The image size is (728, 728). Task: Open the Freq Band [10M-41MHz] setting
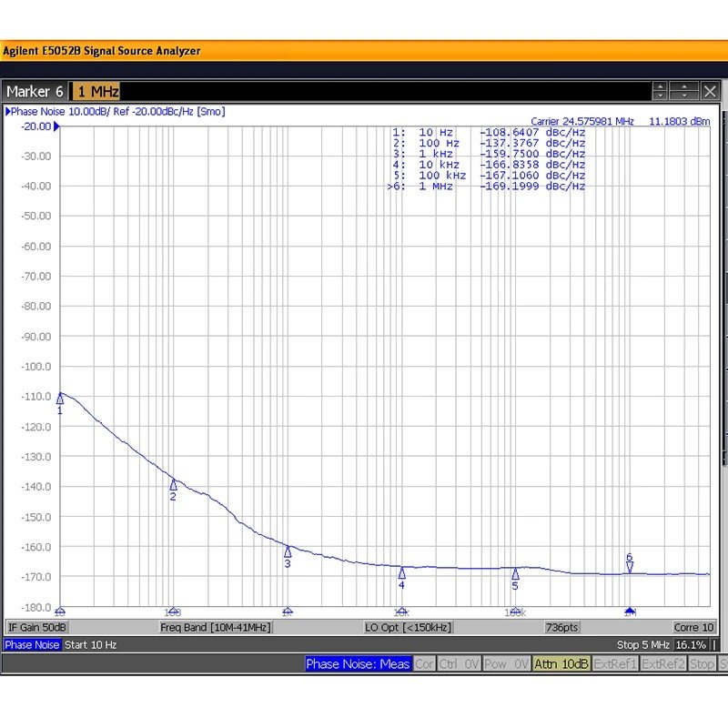coord(216,628)
